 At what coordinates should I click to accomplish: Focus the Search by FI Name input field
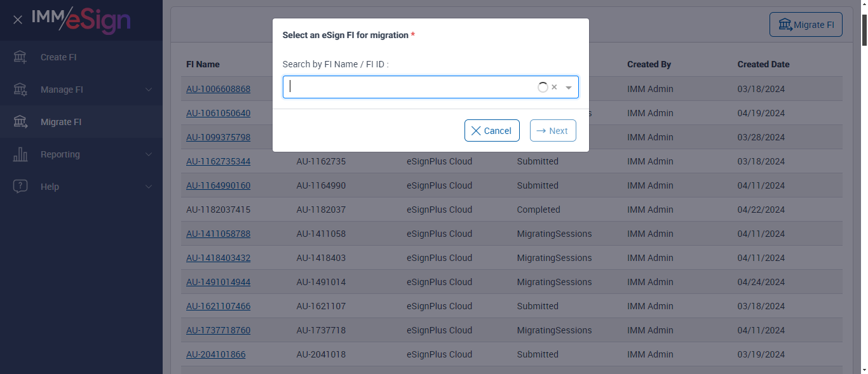coord(410,88)
